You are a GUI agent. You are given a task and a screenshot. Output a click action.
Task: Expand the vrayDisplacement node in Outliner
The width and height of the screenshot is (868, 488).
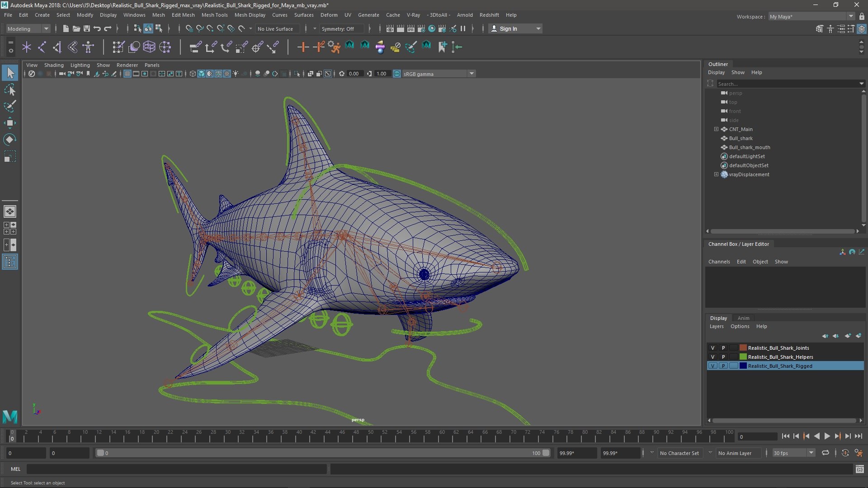[x=716, y=174]
